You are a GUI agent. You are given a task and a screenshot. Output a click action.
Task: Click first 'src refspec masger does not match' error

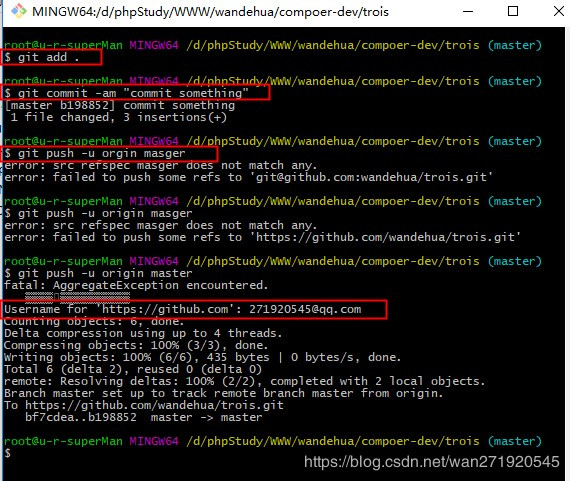click(x=160, y=165)
